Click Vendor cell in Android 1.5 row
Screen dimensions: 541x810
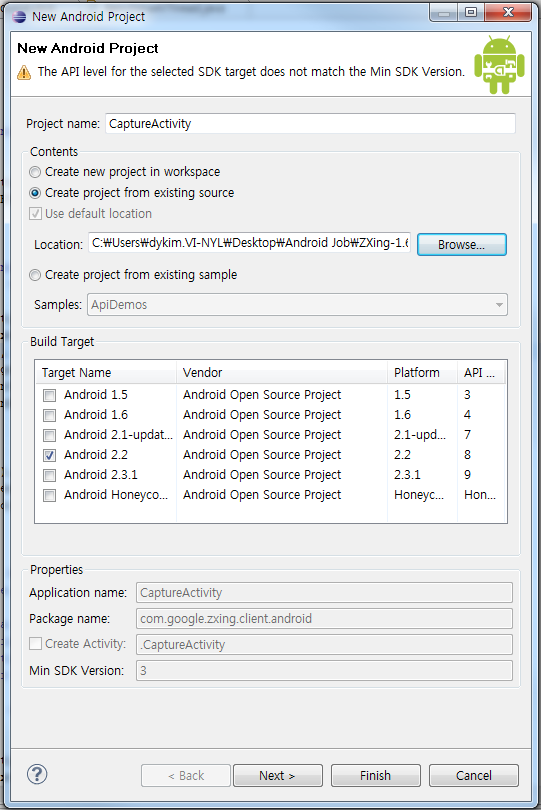262,395
